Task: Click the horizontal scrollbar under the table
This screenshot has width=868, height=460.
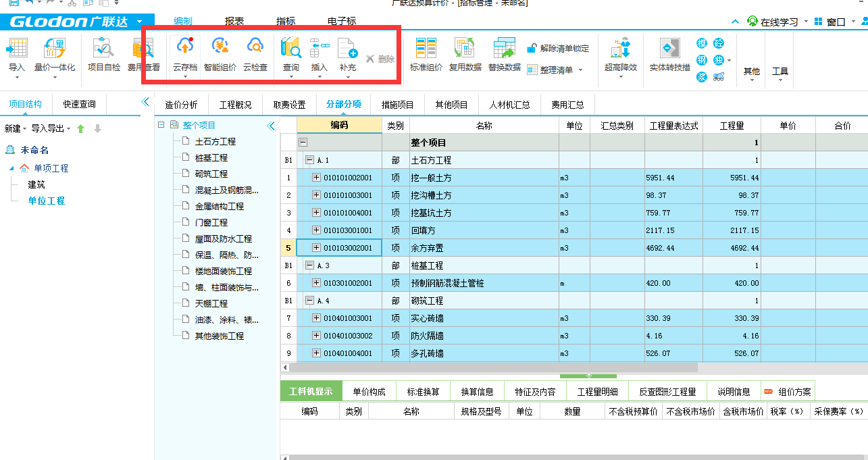Action: pyautogui.click(x=493, y=367)
